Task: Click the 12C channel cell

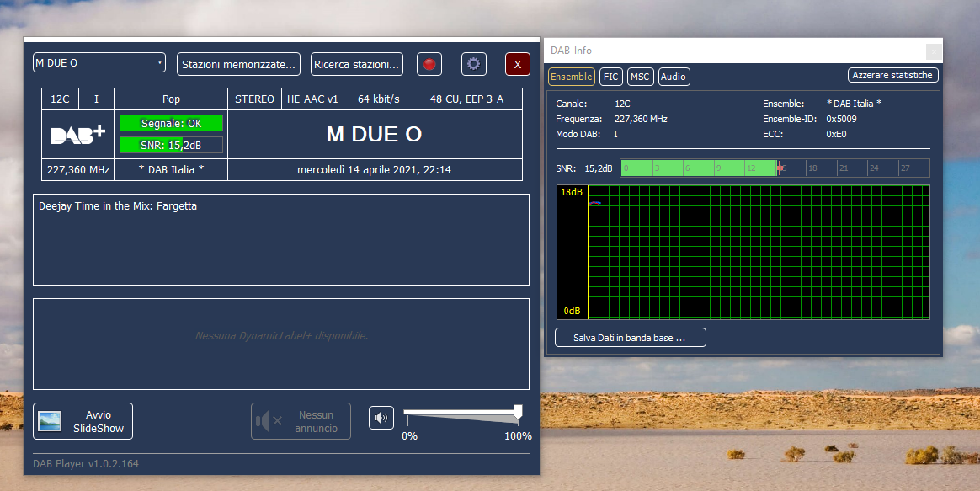Action: (x=60, y=99)
